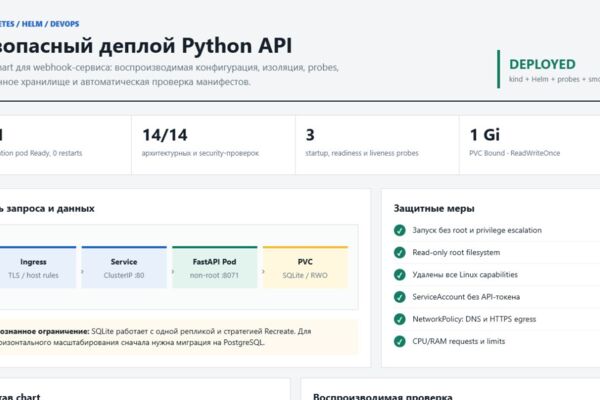Click 'Read-only root filesystem' text
Screen dimensions: 600x400
tap(456, 252)
